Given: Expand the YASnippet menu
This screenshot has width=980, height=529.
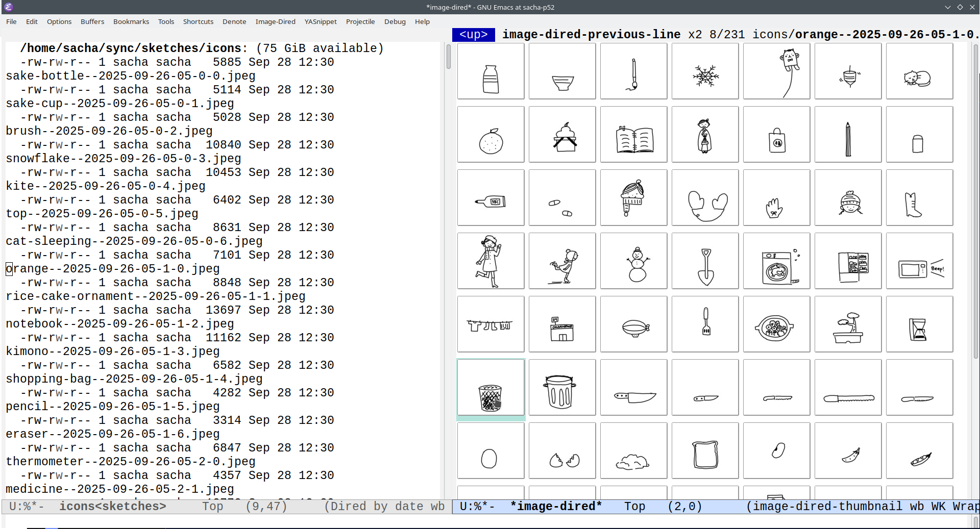Looking at the screenshot, I should click(x=321, y=21).
